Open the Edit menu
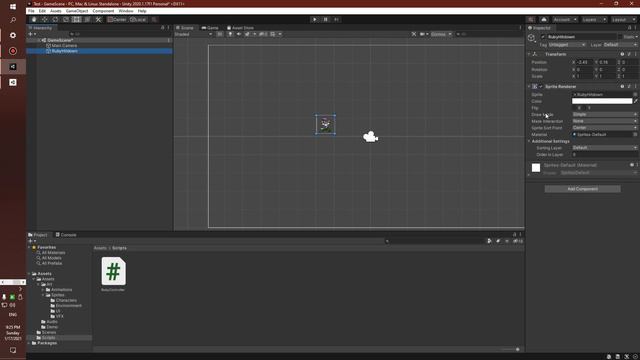 [42, 11]
